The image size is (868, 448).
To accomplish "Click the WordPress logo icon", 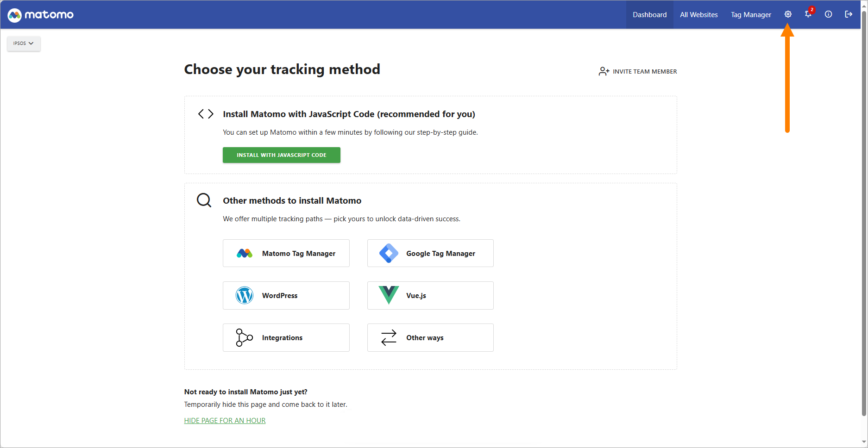I will tap(245, 295).
